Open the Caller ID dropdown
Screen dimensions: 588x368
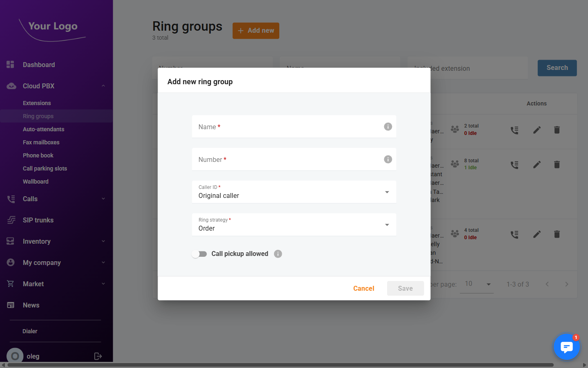click(x=386, y=192)
